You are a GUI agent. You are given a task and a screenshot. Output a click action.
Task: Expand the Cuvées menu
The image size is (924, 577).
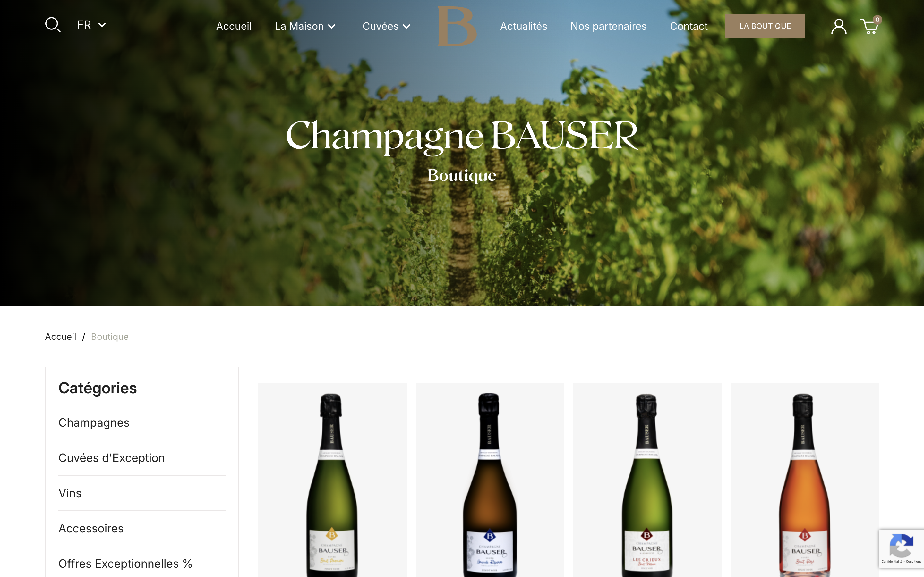click(x=386, y=26)
